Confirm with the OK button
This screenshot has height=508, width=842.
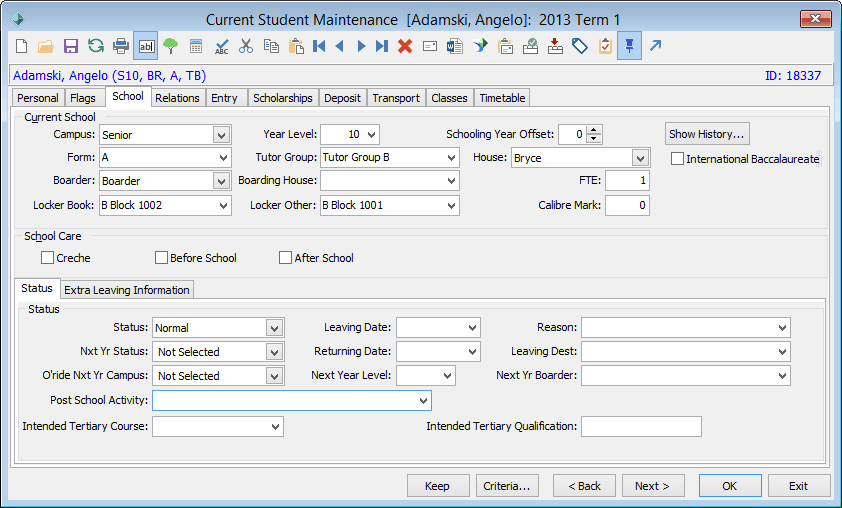(730, 486)
